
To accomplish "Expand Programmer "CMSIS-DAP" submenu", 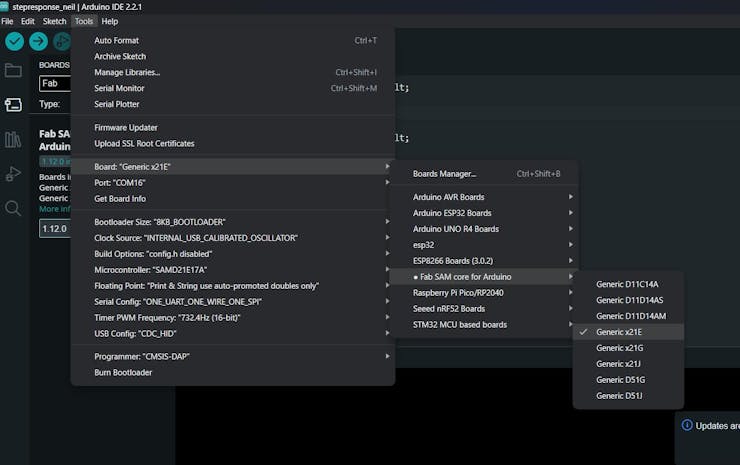I will (x=233, y=356).
